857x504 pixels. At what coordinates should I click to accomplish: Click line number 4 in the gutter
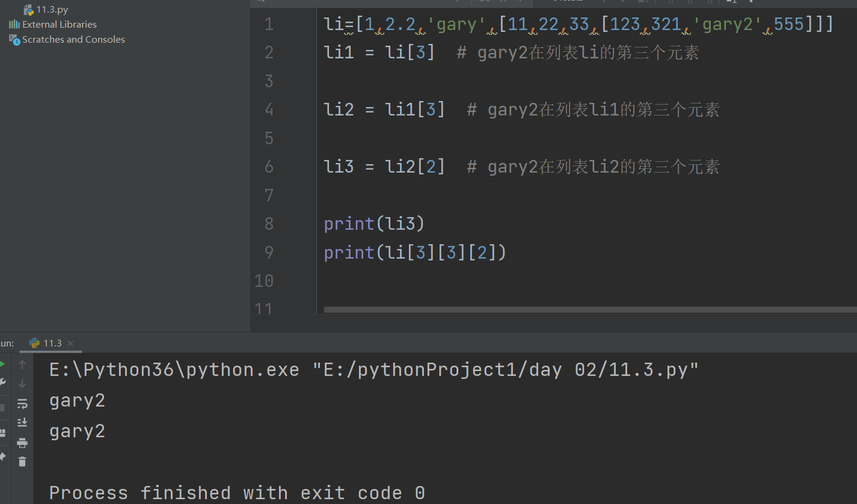pyautogui.click(x=268, y=109)
